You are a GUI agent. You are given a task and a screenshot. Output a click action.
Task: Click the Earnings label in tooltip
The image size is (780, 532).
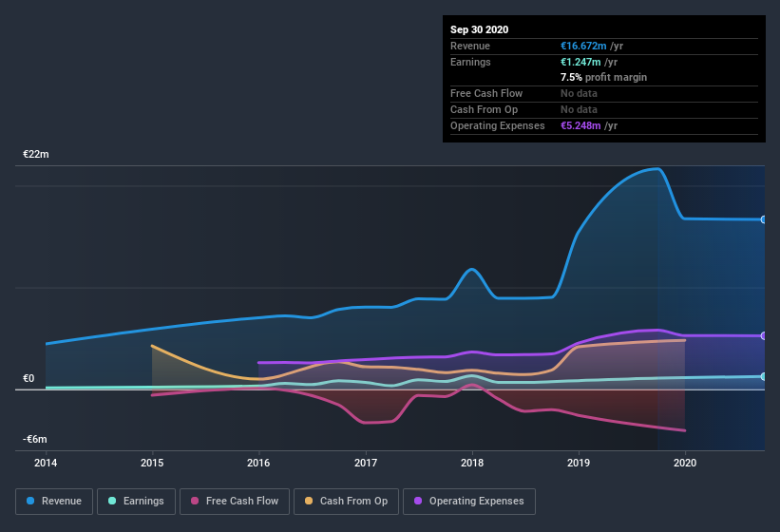pyautogui.click(x=470, y=62)
